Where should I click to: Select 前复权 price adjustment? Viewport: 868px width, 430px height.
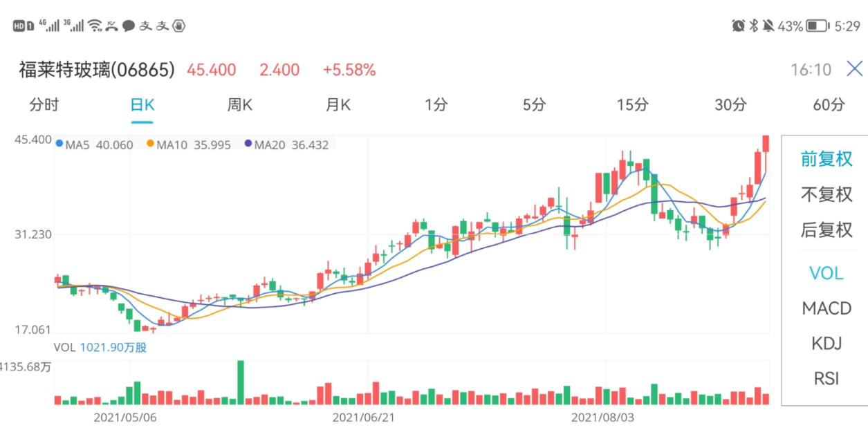(827, 159)
